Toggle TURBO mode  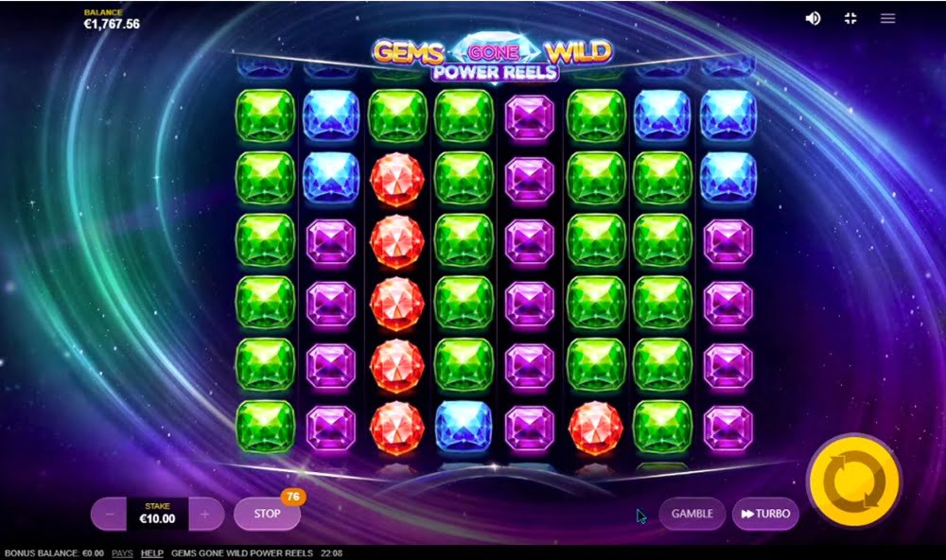pos(765,514)
